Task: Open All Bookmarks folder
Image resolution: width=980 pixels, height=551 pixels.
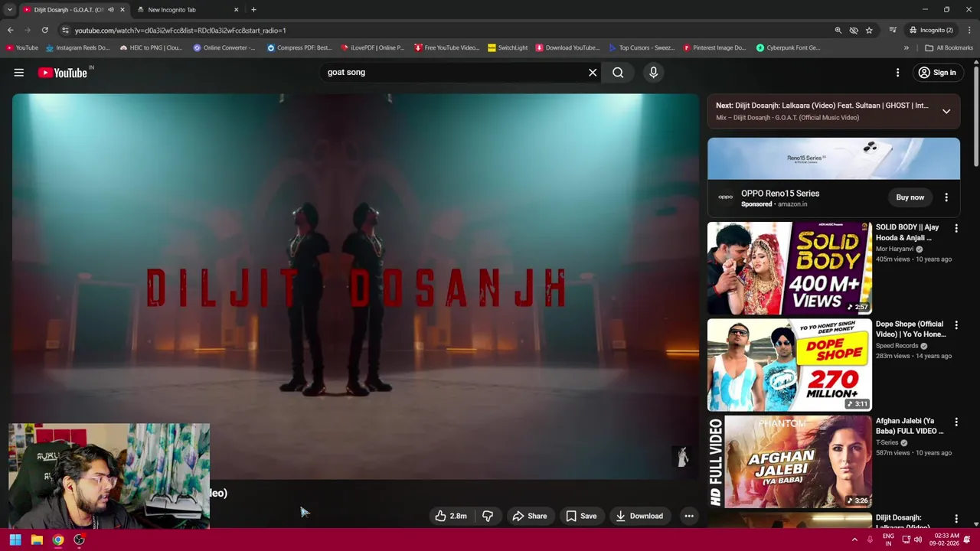Action: click(x=949, y=47)
